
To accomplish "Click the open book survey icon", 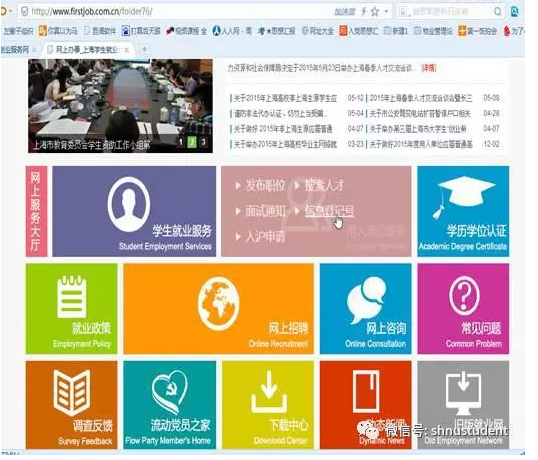I will (72, 392).
